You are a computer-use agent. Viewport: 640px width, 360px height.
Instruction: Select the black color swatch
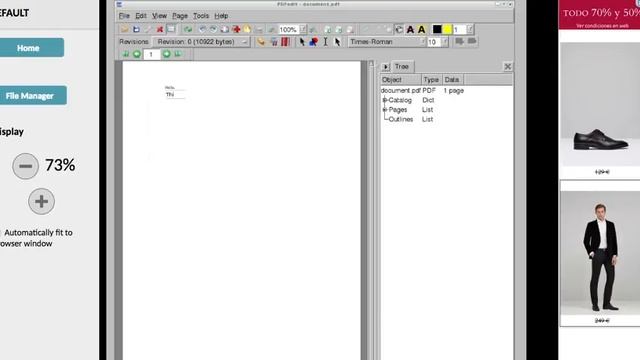[437, 29]
